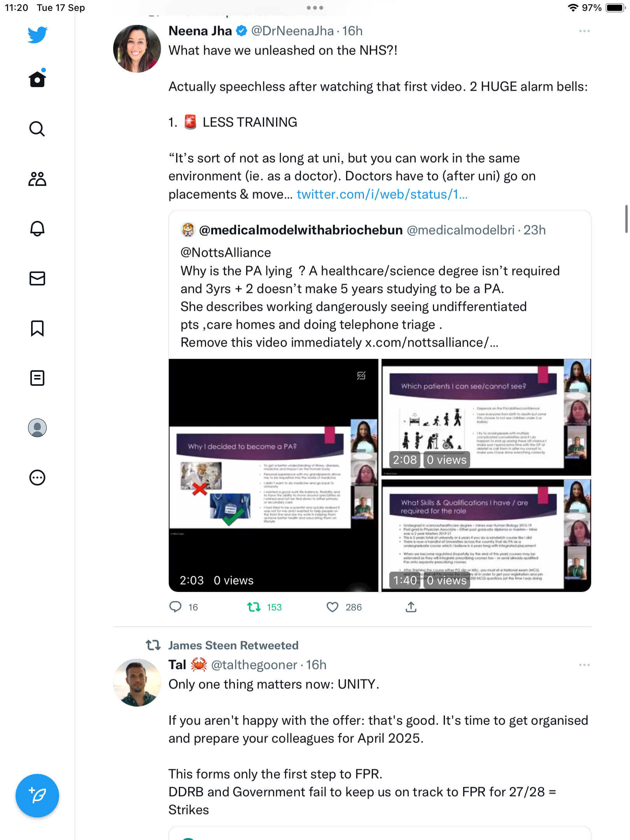Open the Notifications bell icon
The height and width of the screenshot is (840, 630).
37,228
